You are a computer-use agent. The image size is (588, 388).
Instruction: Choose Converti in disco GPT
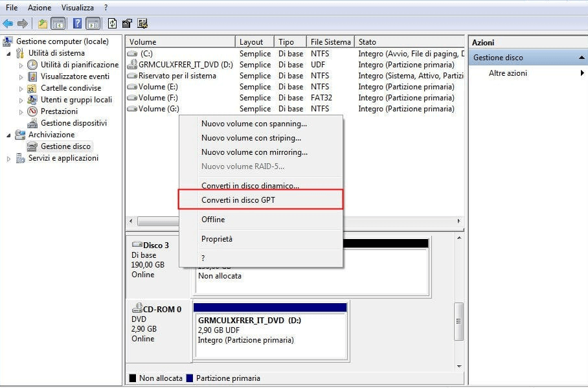coord(260,200)
